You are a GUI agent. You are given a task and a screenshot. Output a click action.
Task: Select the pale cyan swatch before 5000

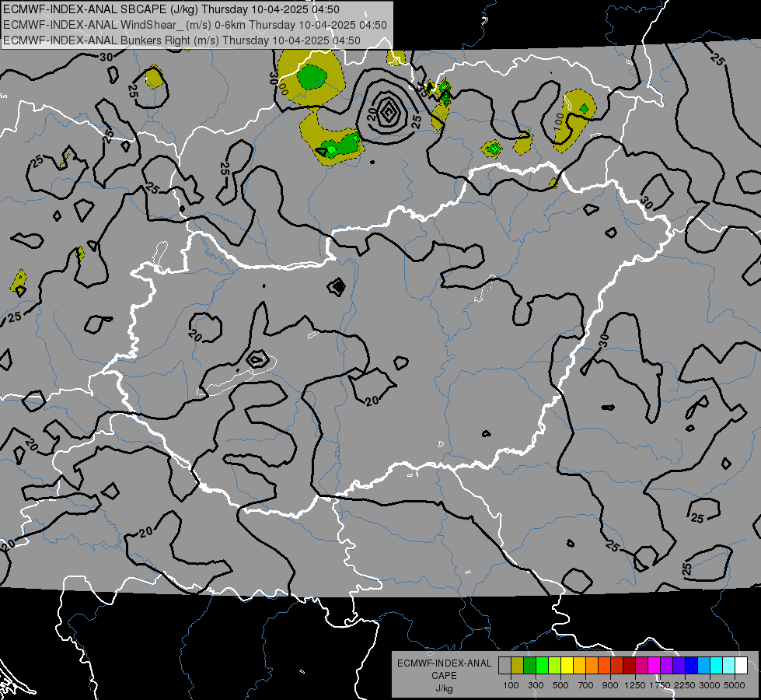tap(729, 666)
